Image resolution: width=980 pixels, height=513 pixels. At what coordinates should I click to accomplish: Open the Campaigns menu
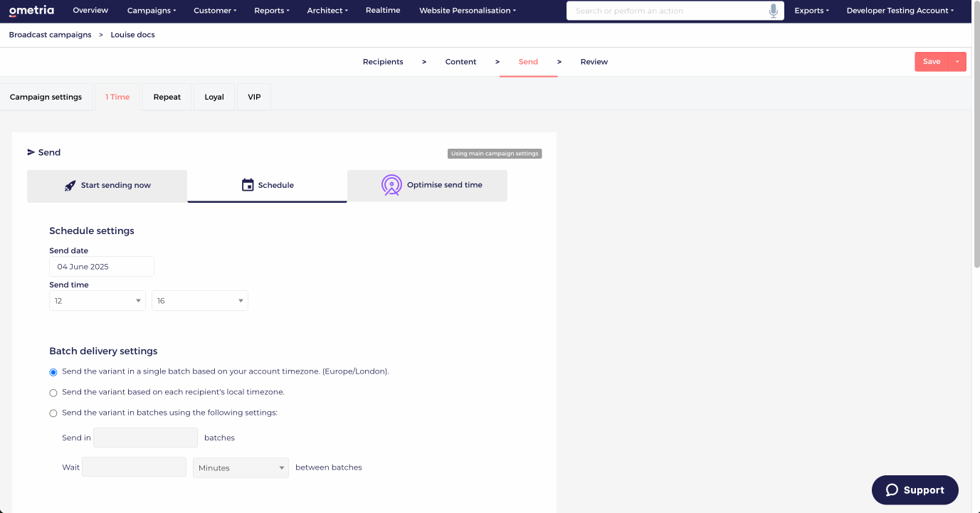[152, 11]
